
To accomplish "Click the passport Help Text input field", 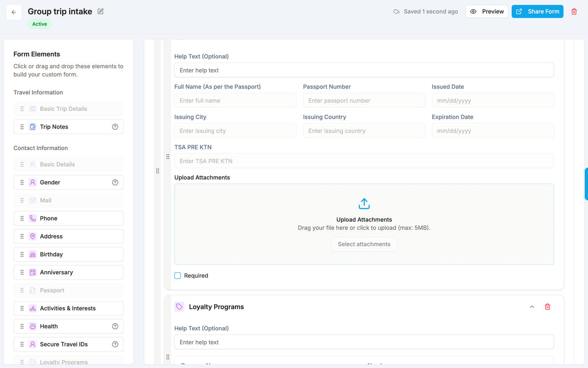I will coord(364,70).
